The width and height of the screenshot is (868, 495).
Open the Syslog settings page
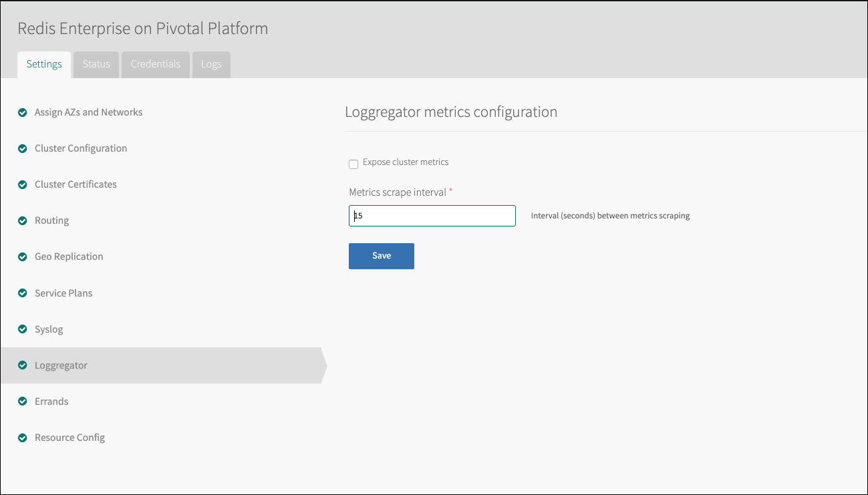pos(49,329)
